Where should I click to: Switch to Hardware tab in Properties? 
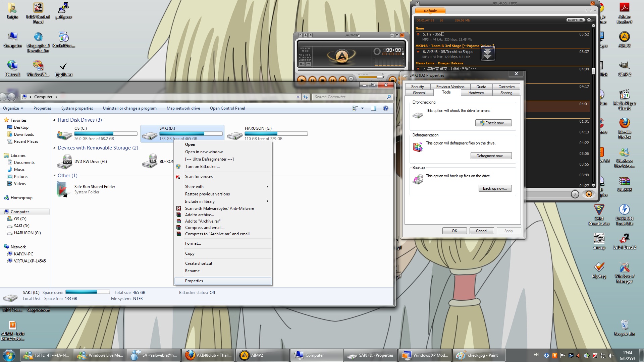476,93
